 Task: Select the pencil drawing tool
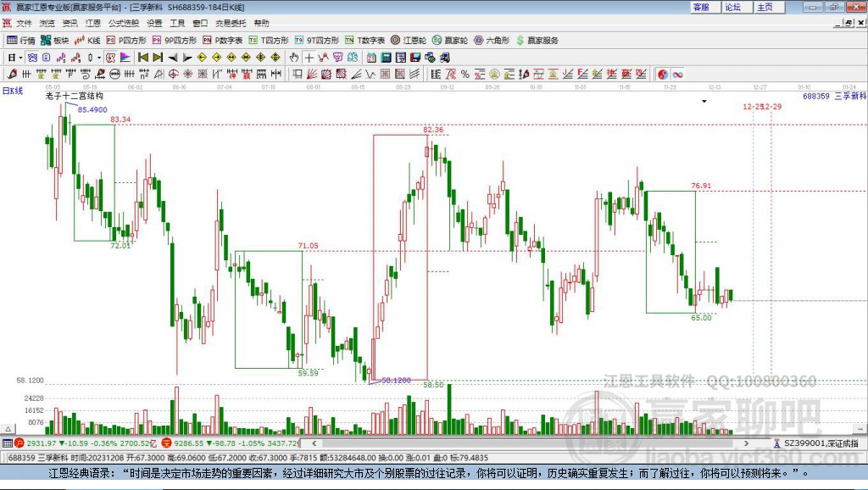(12, 74)
